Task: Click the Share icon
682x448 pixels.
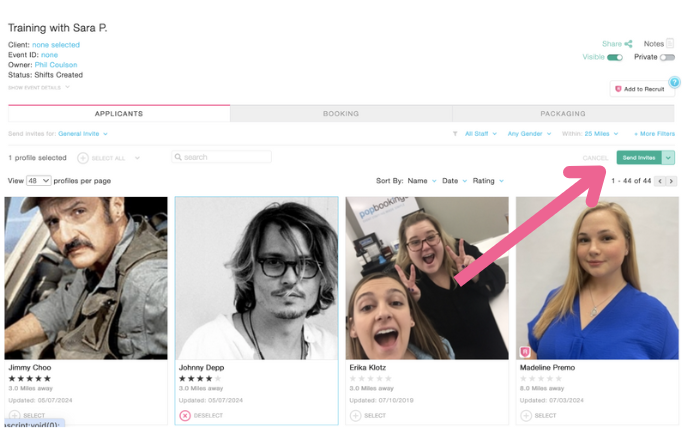Action: 629,44
